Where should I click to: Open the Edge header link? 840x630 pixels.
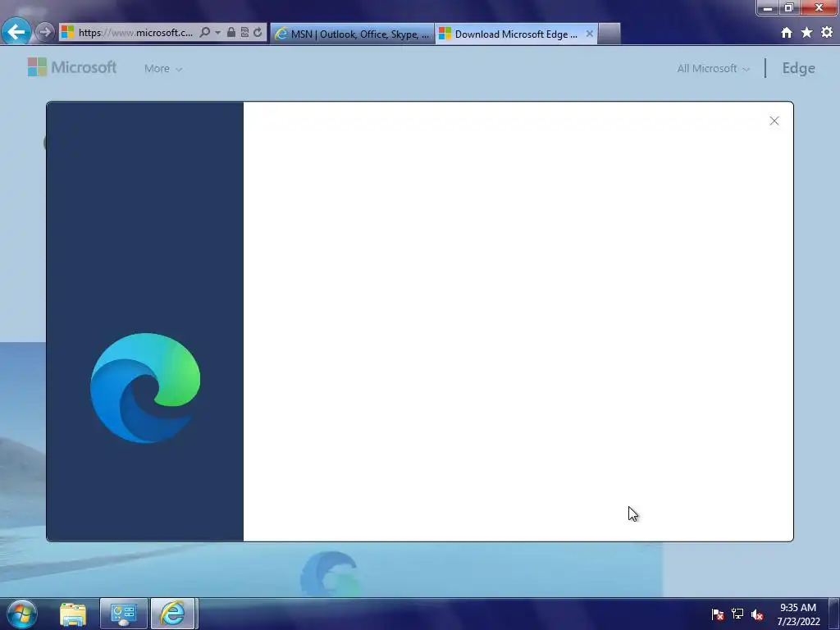798,68
